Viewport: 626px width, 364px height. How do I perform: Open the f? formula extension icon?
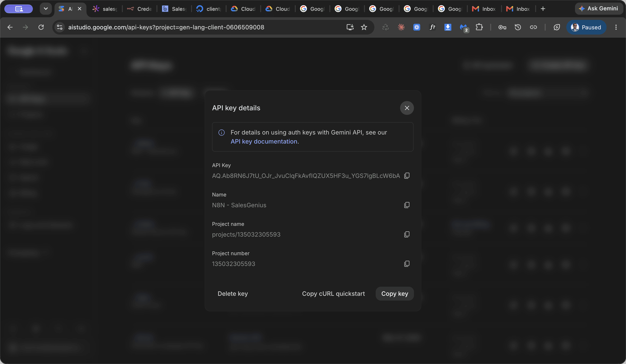coord(432,27)
